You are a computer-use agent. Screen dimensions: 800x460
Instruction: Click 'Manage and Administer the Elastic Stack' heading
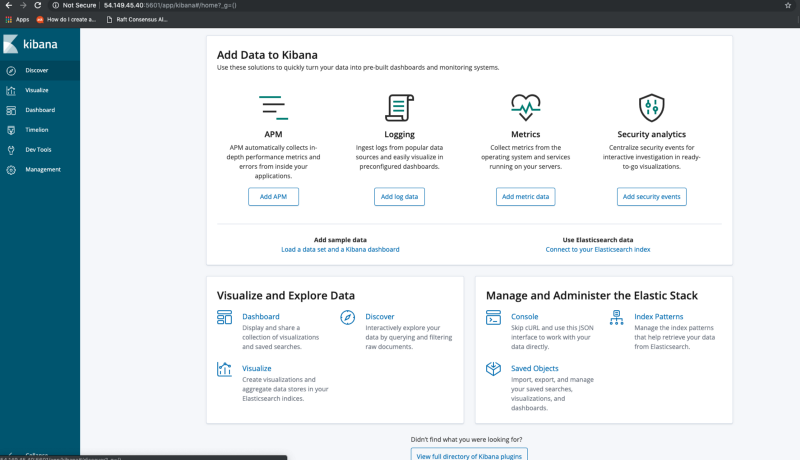point(592,296)
